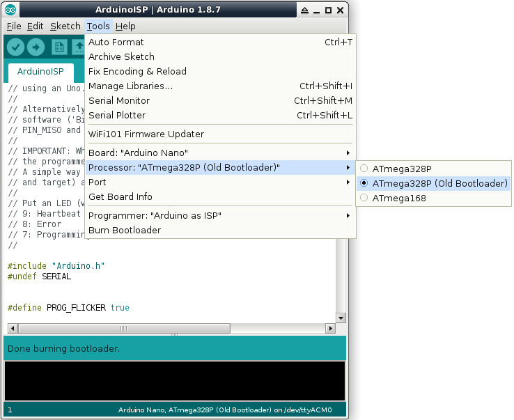Click the Open sketch up-arrow icon
This screenshot has height=420, width=514.
tap(78, 47)
